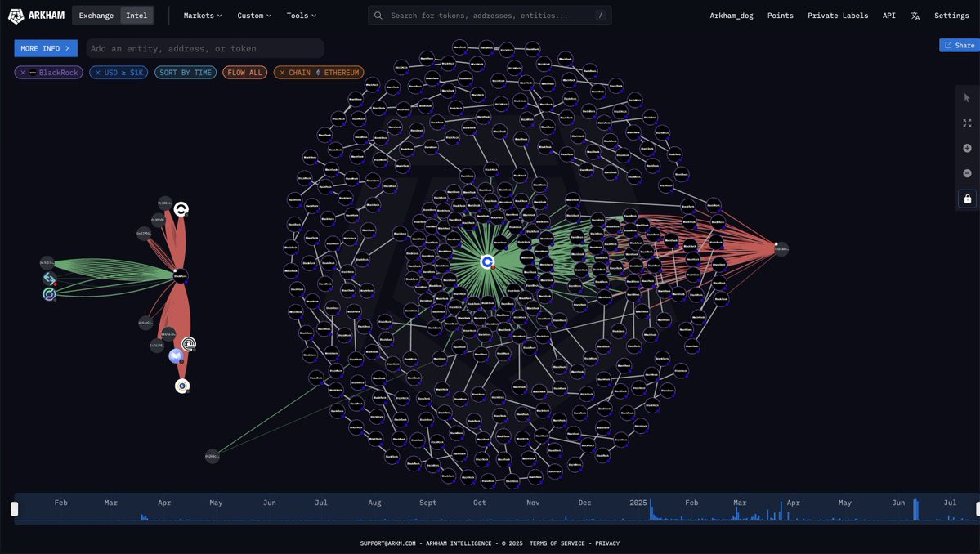Click the left handle of the timeline
The width and height of the screenshot is (980, 554).
(x=15, y=509)
